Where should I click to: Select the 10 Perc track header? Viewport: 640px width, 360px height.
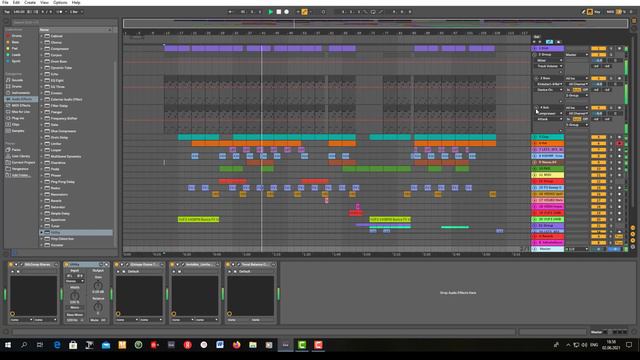547,169
